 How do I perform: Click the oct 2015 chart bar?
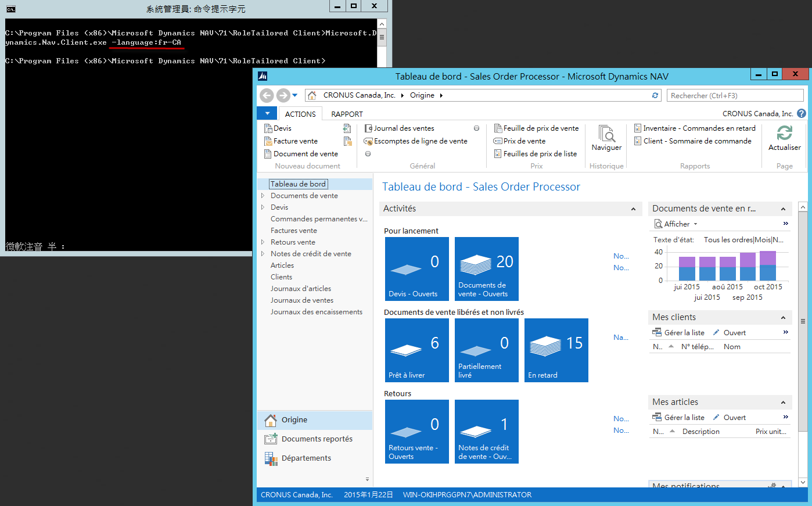click(768, 266)
